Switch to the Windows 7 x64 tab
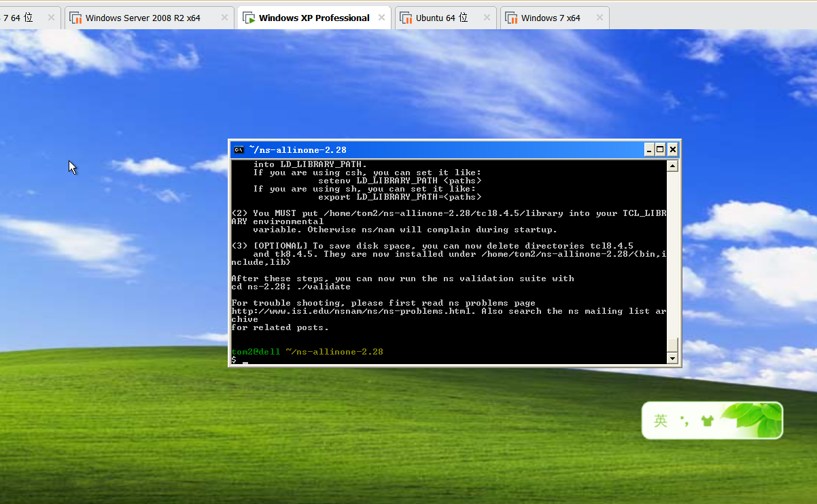The height and width of the screenshot is (504, 817). tap(555, 18)
